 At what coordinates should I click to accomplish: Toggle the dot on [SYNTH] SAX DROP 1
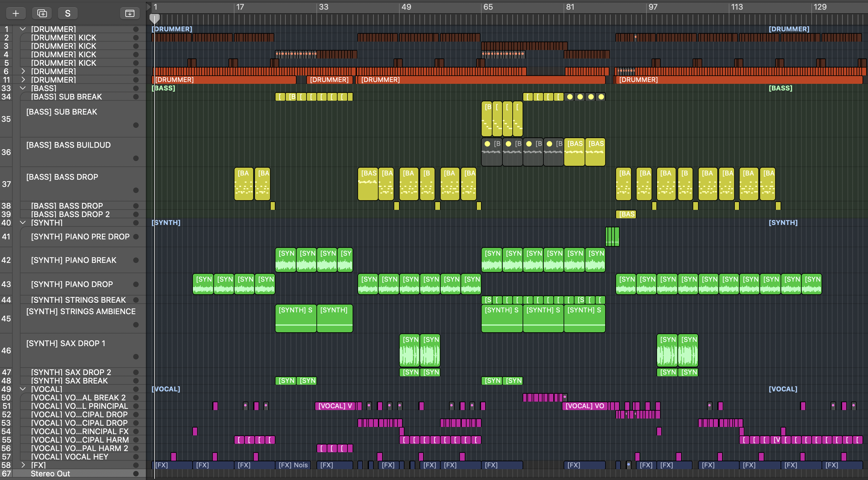[136, 357]
